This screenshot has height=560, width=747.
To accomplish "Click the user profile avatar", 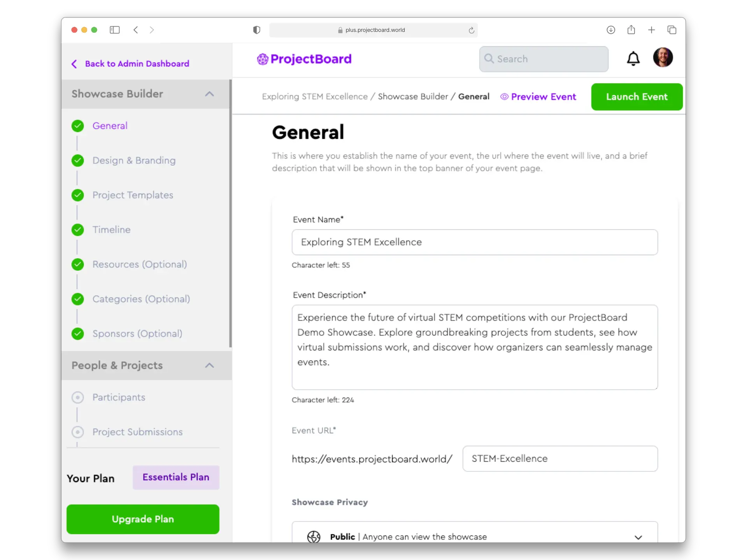I will 663,58.
